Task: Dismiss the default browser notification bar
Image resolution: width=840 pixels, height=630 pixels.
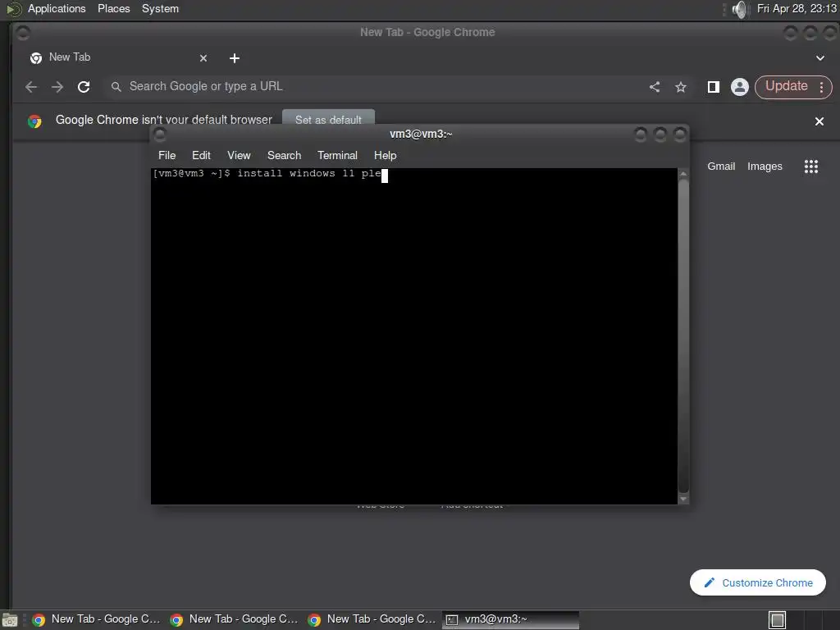Action: tap(819, 121)
